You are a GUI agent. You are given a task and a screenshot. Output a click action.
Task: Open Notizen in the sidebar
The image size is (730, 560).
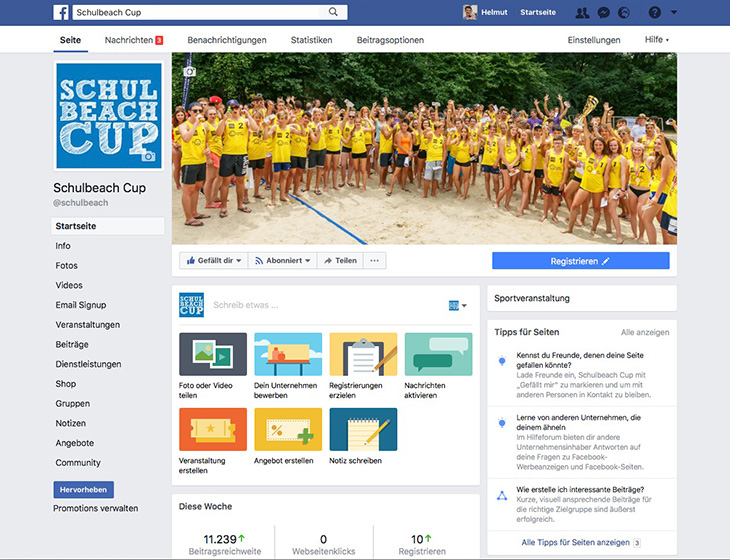pyautogui.click(x=70, y=423)
